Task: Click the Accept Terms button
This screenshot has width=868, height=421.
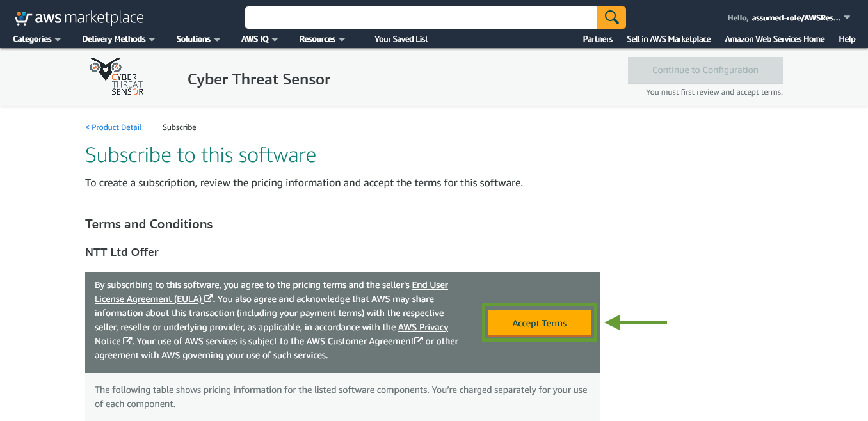Action: pos(540,323)
